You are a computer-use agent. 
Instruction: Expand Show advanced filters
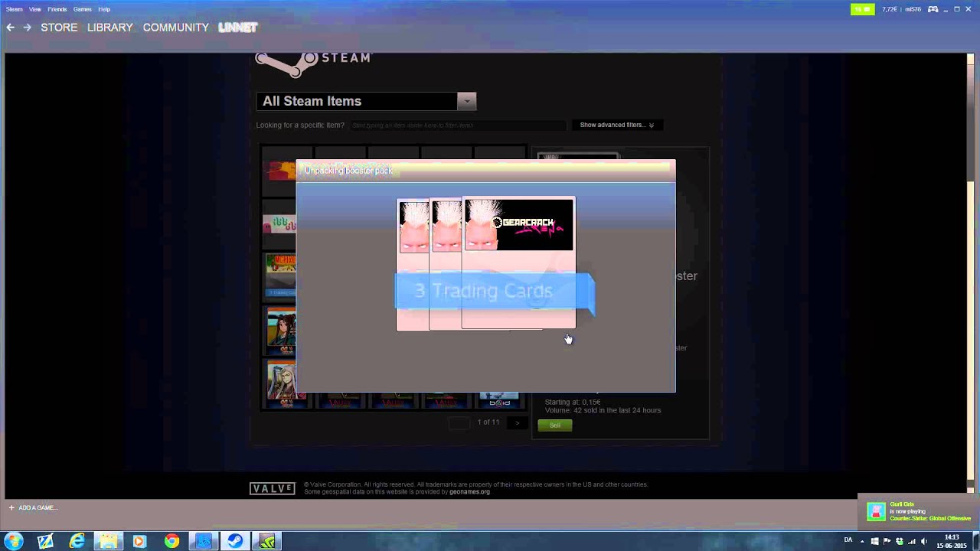[617, 125]
